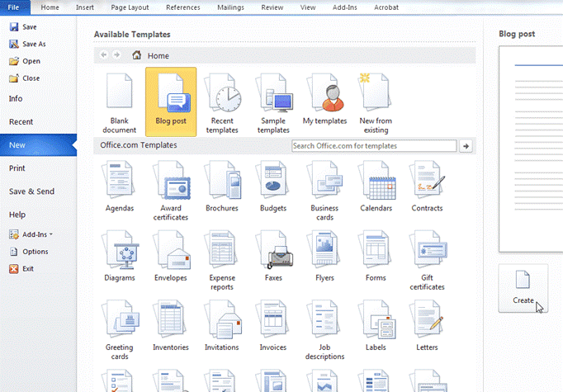Open the Letters template category
The height and width of the screenshot is (392, 563).
pyautogui.click(x=428, y=326)
